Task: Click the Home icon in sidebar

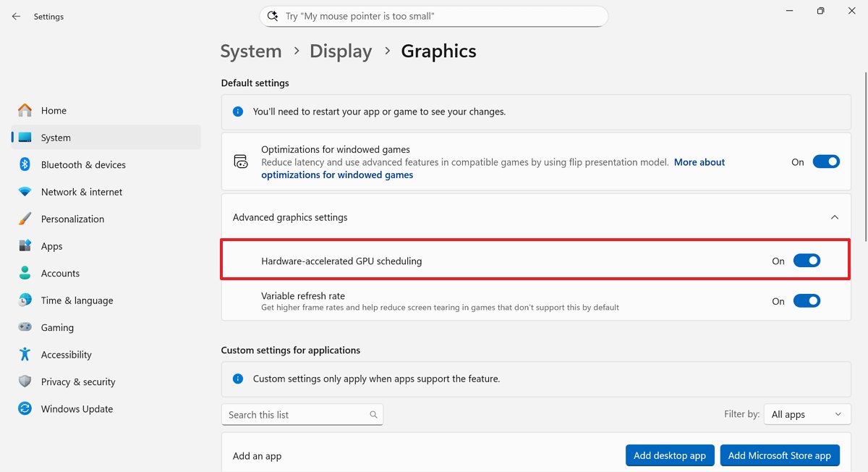Action: pyautogui.click(x=24, y=110)
